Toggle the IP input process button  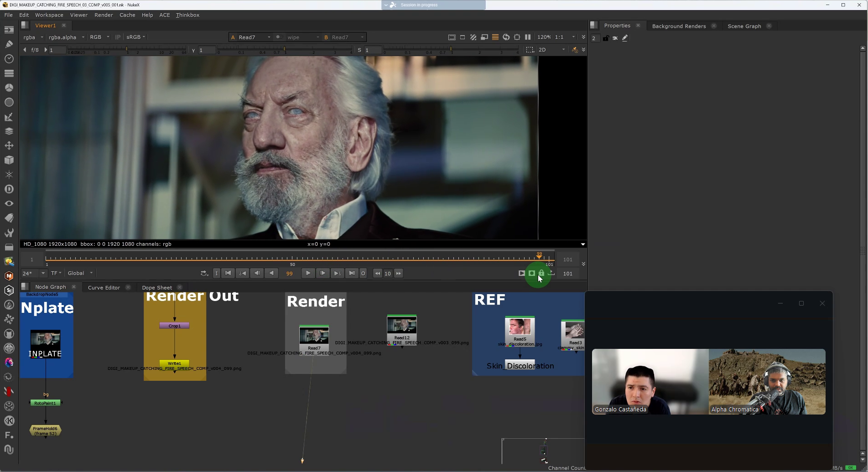pyautogui.click(x=118, y=37)
